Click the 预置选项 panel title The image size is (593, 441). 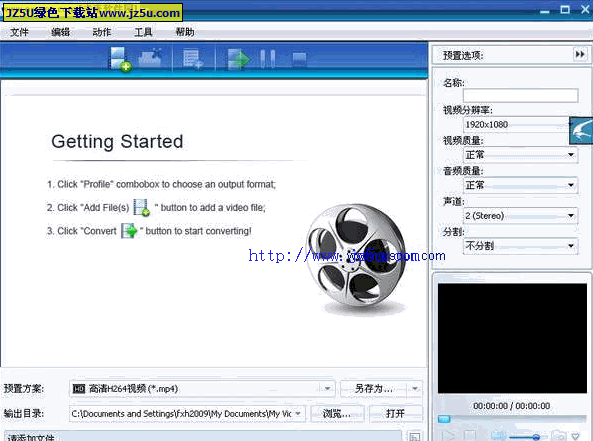pos(463,55)
